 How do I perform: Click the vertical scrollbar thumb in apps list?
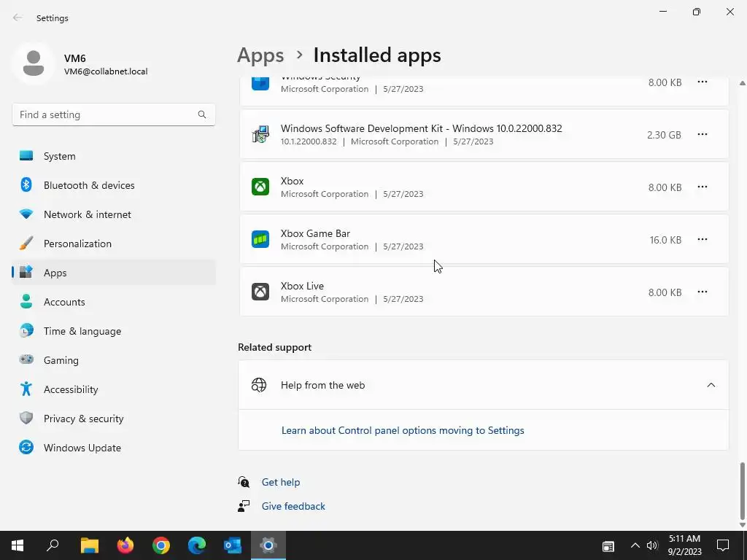[x=742, y=491]
